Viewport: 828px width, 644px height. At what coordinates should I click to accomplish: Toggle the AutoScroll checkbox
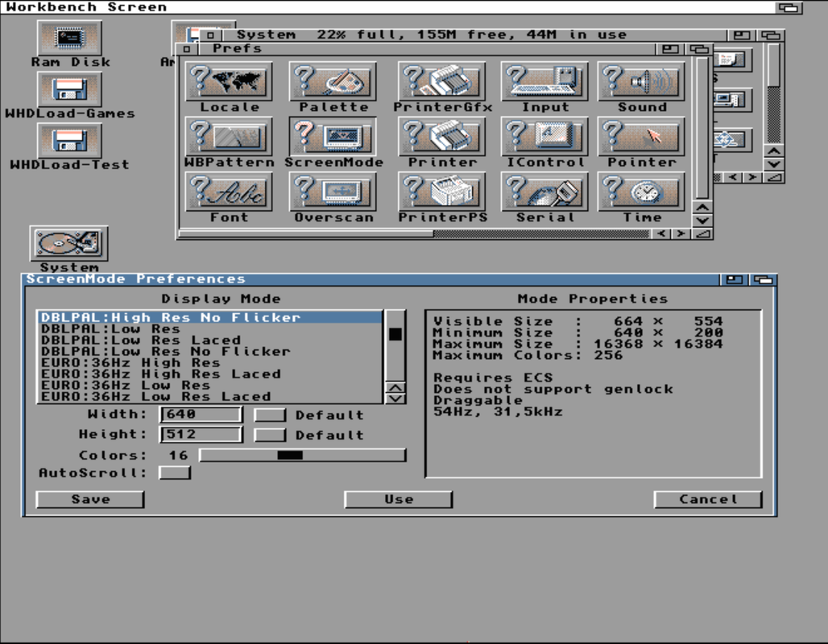175,473
